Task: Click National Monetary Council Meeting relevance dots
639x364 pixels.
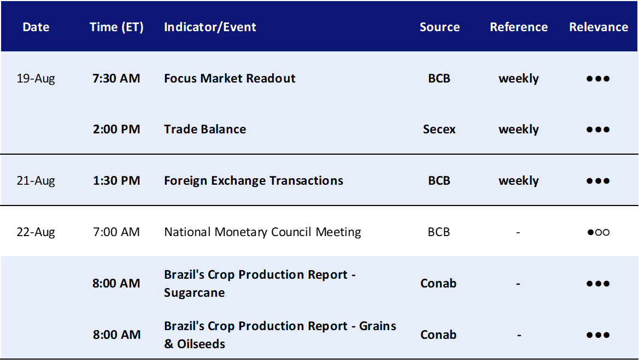Action: 598,232
